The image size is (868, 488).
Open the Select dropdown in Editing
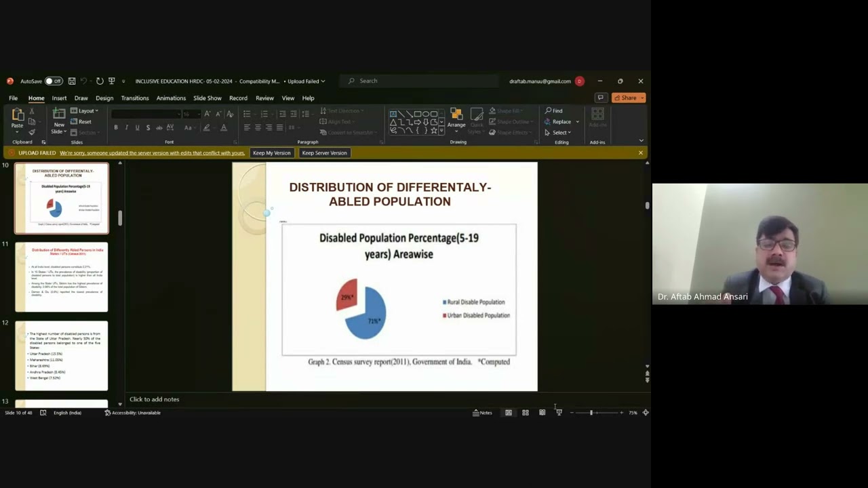[x=558, y=132]
